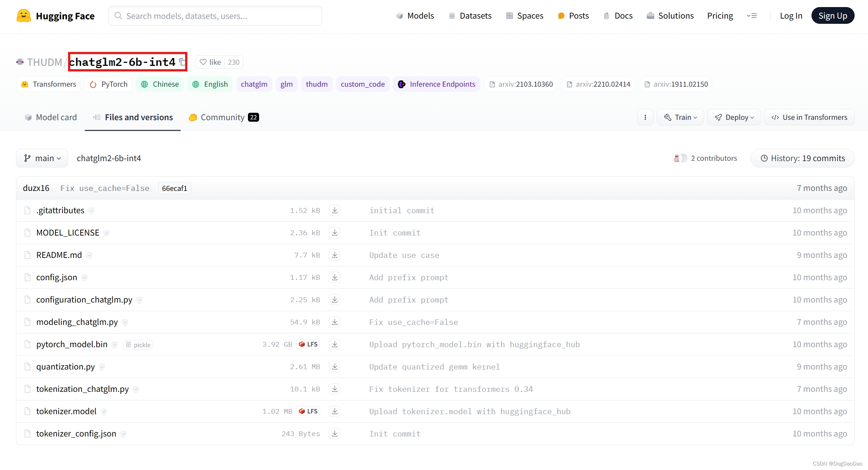Click the THUDM organization avatar
This screenshot has width=868, height=470.
click(20, 62)
